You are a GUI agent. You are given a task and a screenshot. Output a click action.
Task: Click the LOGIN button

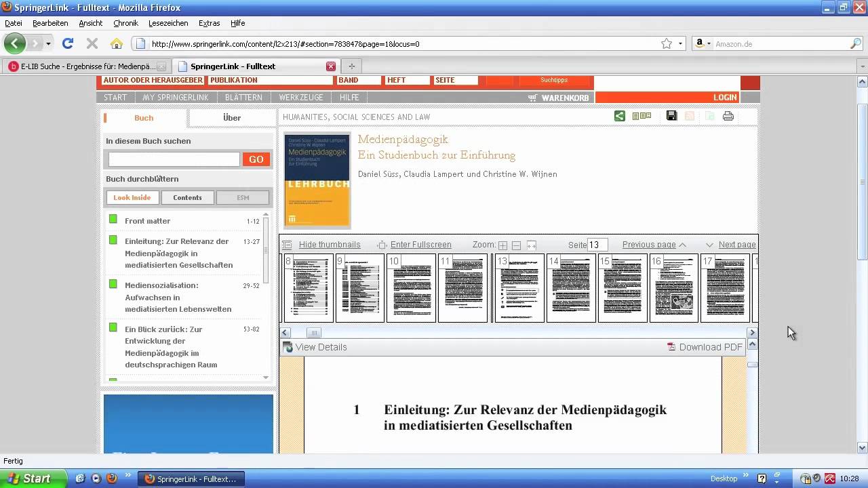(725, 98)
